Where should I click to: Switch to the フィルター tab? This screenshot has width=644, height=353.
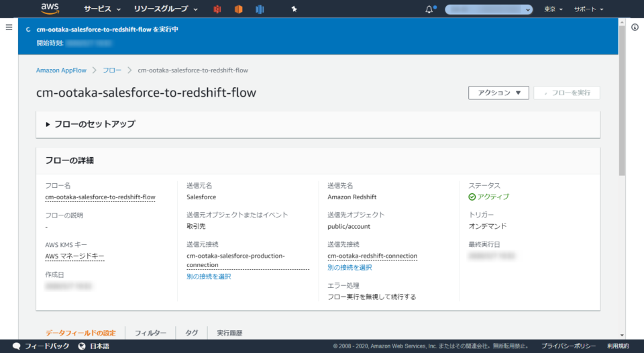tap(150, 333)
